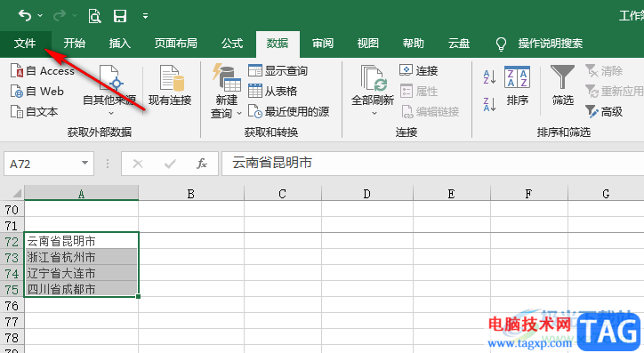Click the 操作说明搜索 search box
The height and width of the screenshot is (353, 644).
(x=551, y=43)
